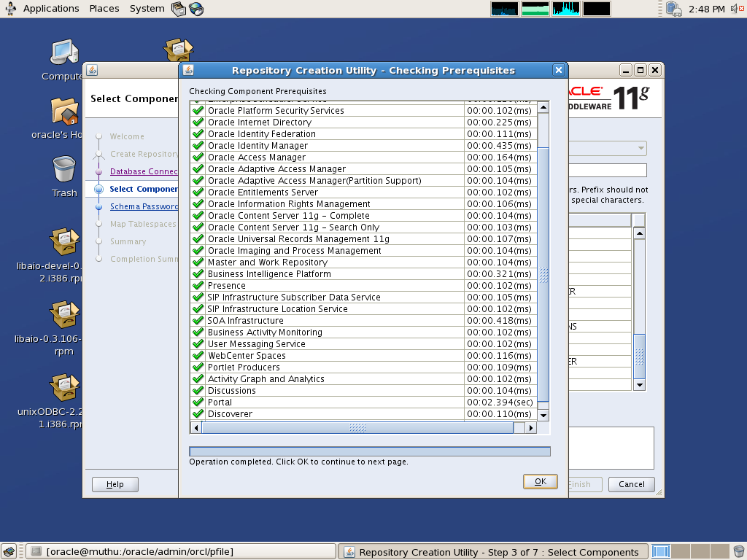Launch the package updater panel icon

(179, 9)
